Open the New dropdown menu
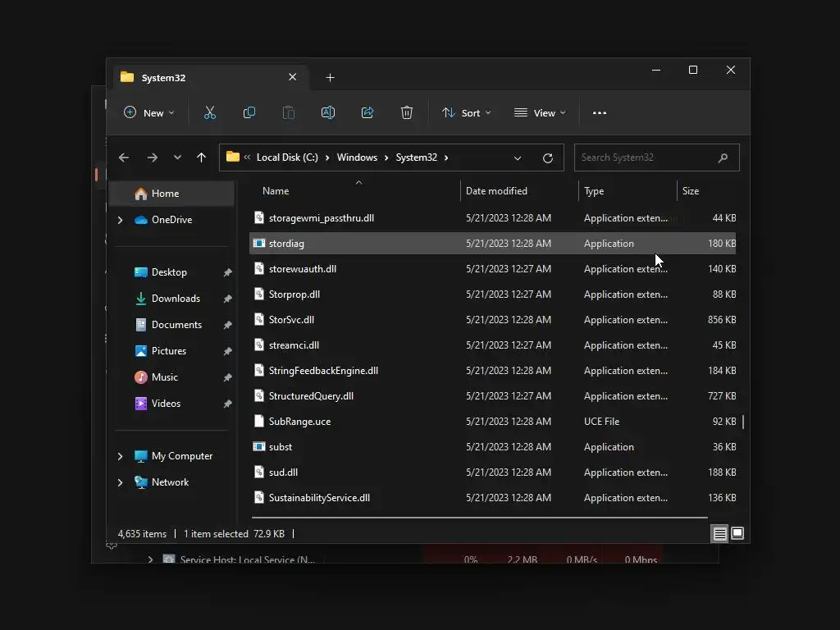 point(149,113)
